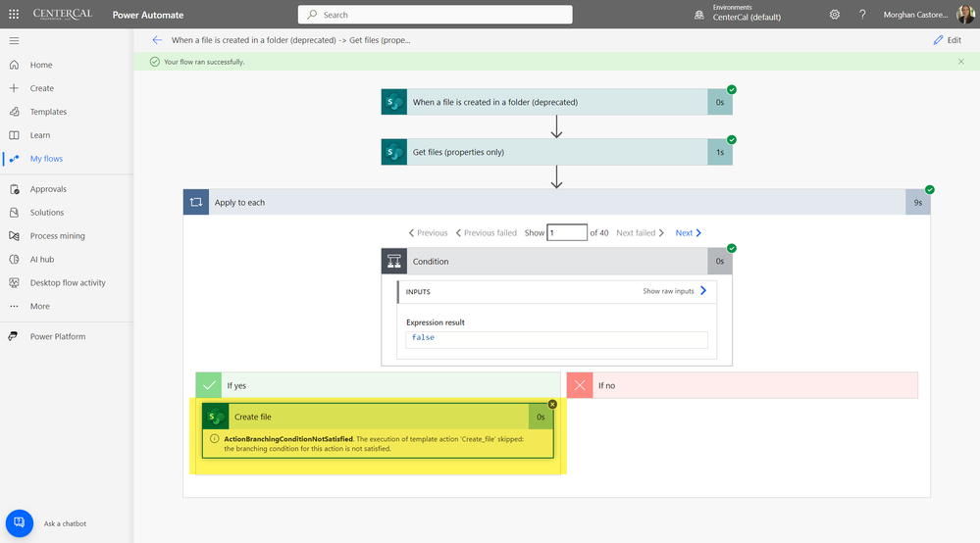The height and width of the screenshot is (543, 980).
Task: Click the Power Automate title
Action: (148, 15)
